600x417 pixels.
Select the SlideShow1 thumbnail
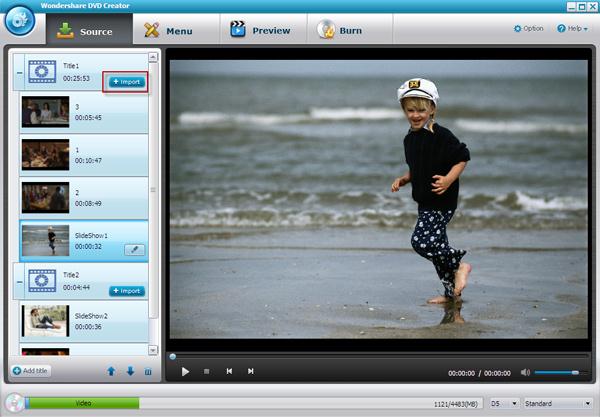46,240
